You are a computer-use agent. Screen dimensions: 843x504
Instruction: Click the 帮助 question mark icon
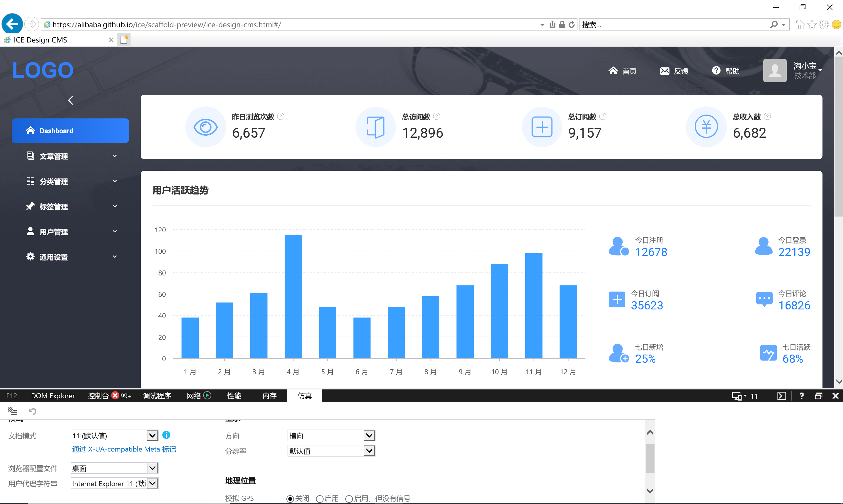click(716, 70)
